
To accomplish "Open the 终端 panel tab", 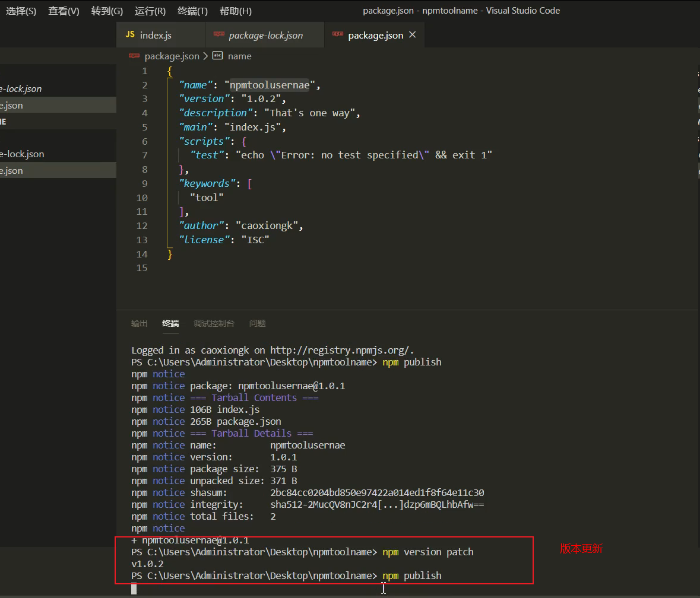I will tap(170, 323).
